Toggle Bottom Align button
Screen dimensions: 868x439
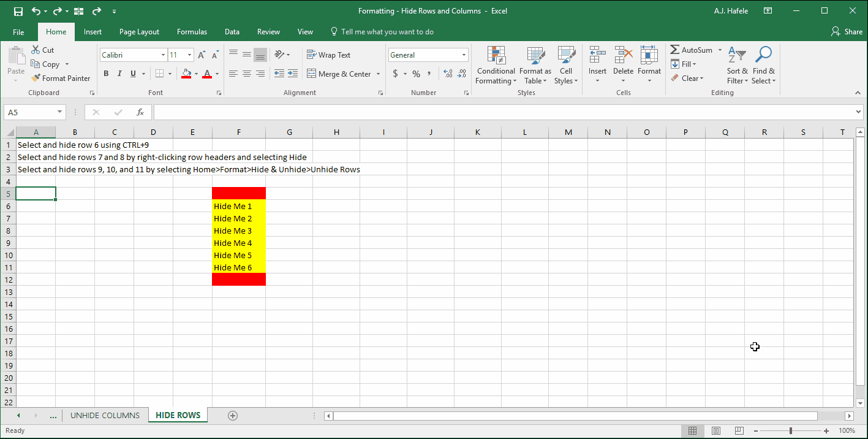coord(260,55)
